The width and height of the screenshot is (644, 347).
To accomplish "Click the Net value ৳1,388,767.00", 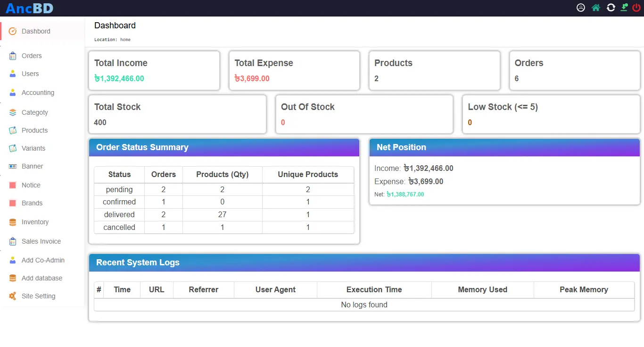I will [x=405, y=195].
